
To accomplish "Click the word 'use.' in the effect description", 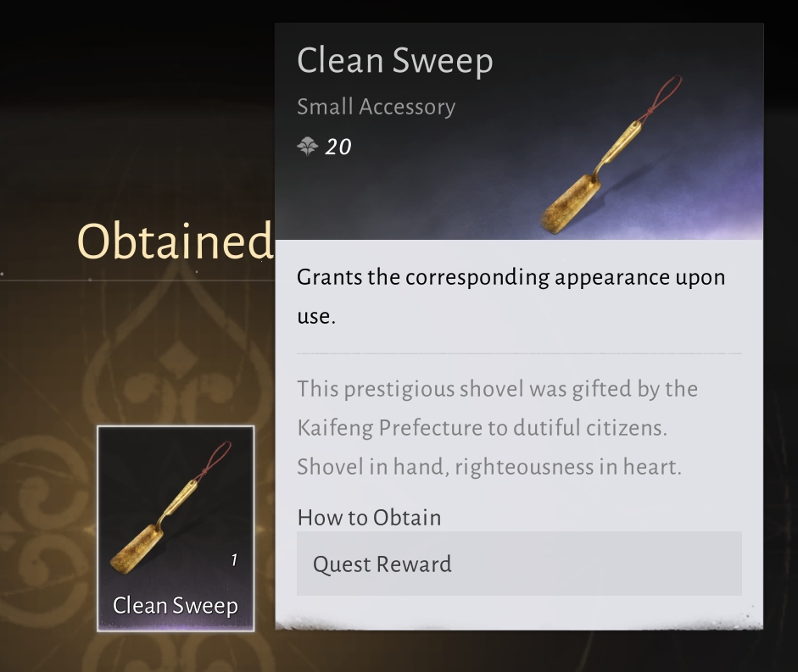I will coord(316,318).
